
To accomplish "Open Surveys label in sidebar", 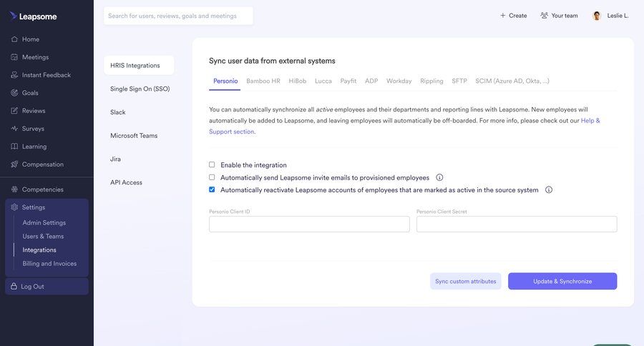I will tap(33, 129).
